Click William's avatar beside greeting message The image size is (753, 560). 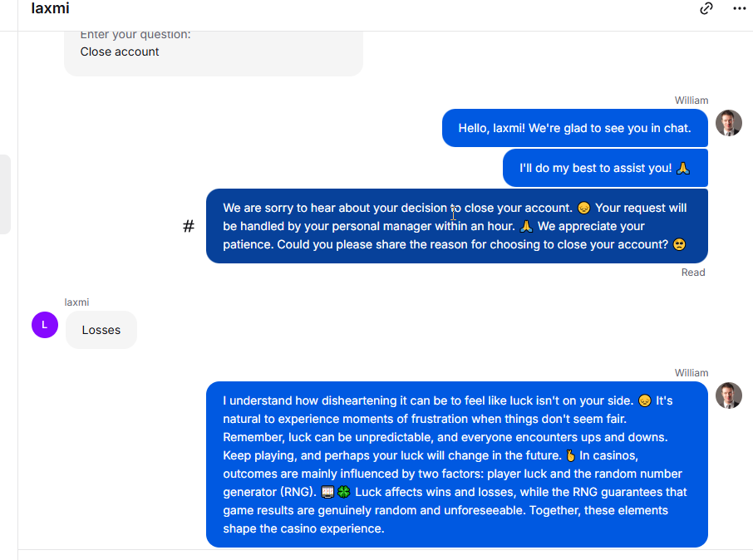[729, 123]
